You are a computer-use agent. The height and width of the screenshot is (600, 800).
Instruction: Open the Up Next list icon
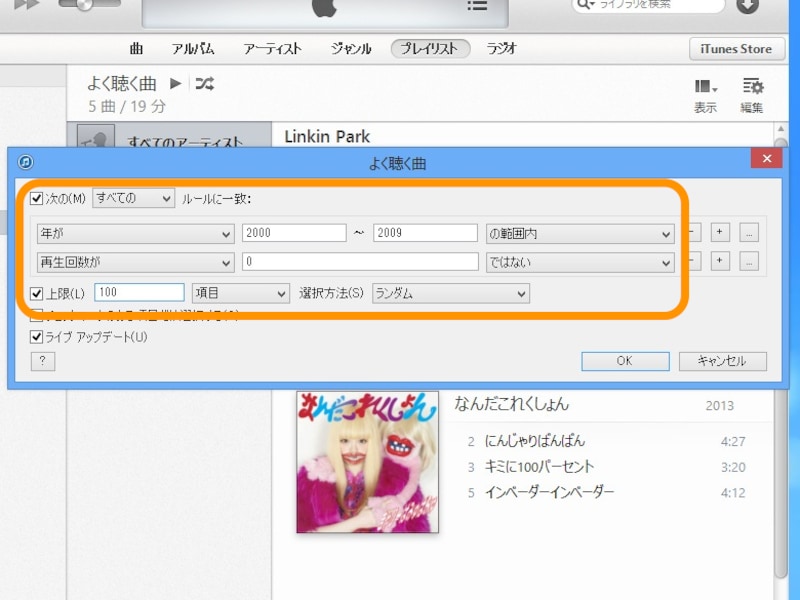tap(477, 6)
